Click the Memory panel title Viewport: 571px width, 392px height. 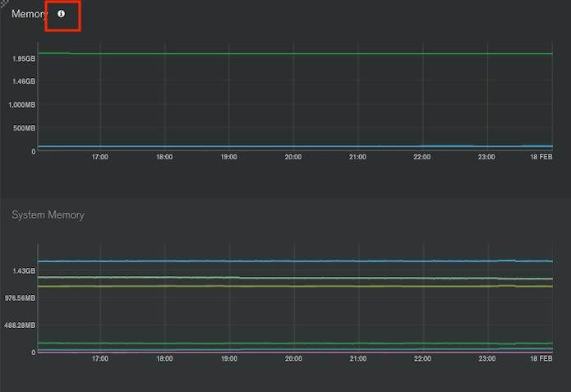click(x=30, y=14)
